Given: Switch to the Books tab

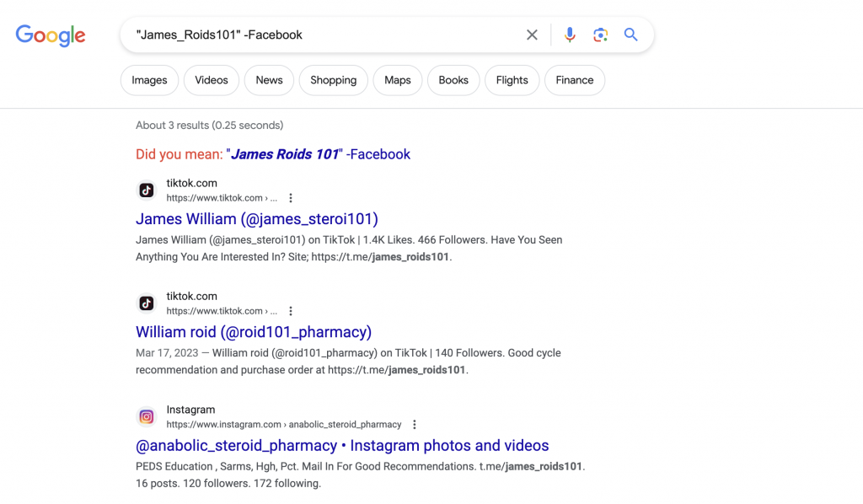Looking at the screenshot, I should tap(453, 80).
